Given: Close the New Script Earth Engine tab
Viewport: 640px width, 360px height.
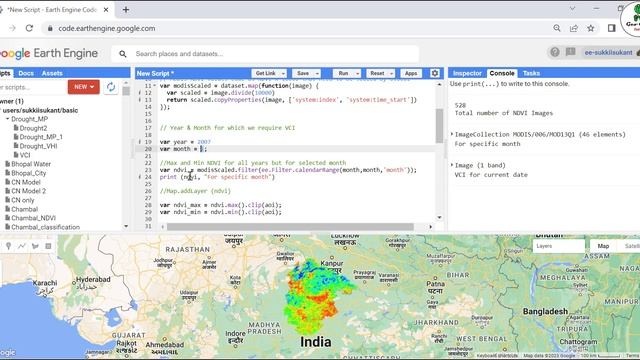Looking at the screenshot, I should [x=106, y=9].
